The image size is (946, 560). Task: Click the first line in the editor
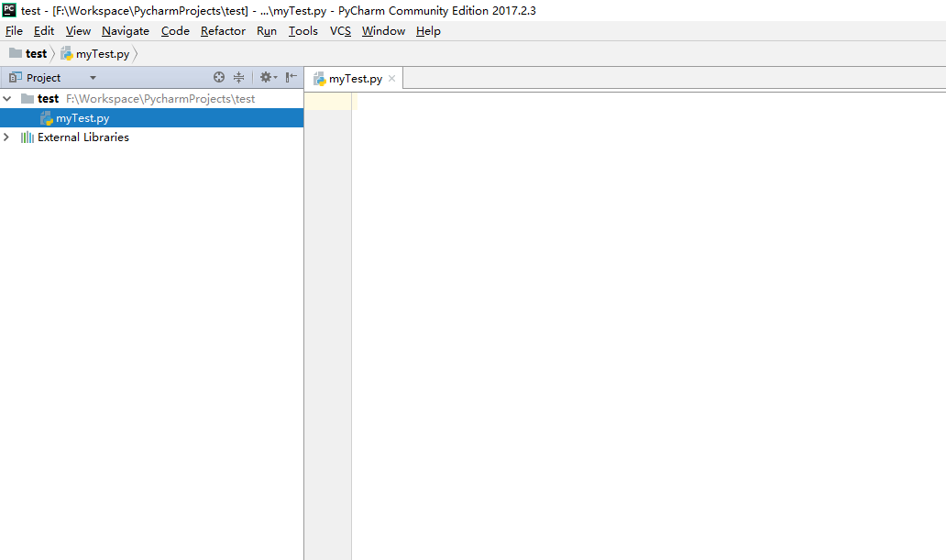[x=649, y=102]
